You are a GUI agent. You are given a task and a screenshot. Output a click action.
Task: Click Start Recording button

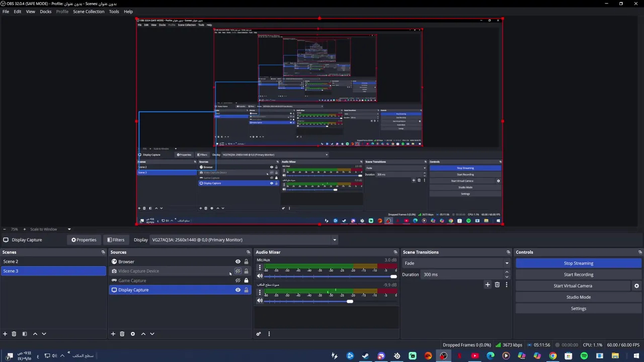579,275
